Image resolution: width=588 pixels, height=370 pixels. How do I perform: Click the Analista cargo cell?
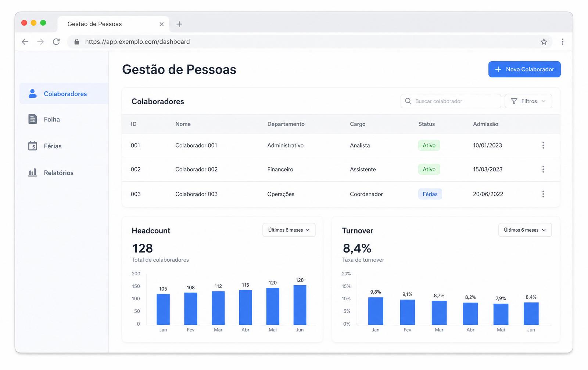point(360,145)
